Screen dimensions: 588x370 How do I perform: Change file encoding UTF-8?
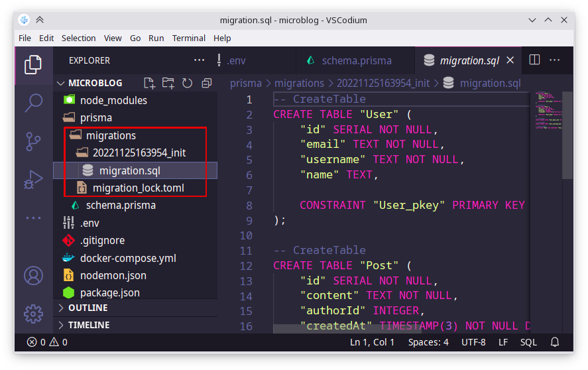click(473, 342)
